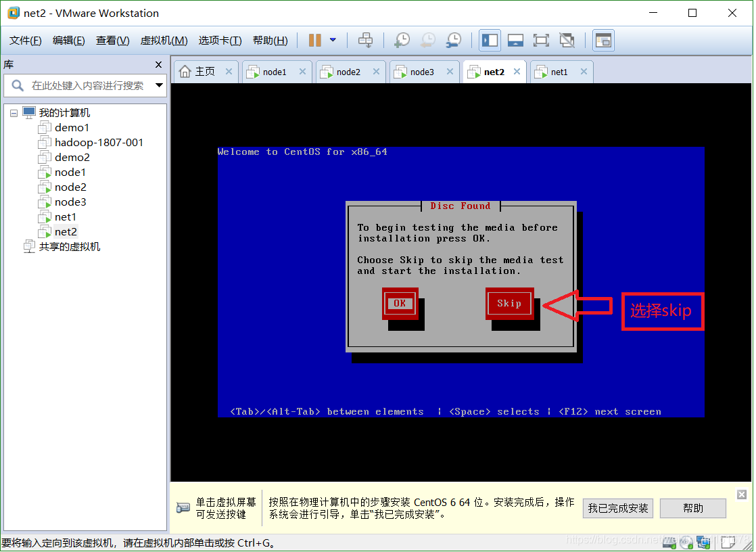Click the send Ctrl+Alt+Del icon
This screenshot has height=552, width=756.
[x=365, y=40]
